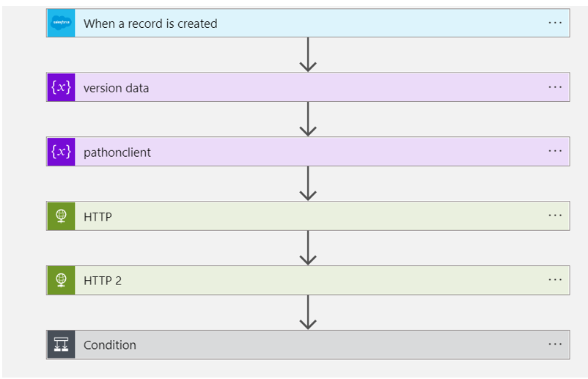Open the HTTP step ellipsis menu
588x379 pixels.
pyautogui.click(x=555, y=216)
